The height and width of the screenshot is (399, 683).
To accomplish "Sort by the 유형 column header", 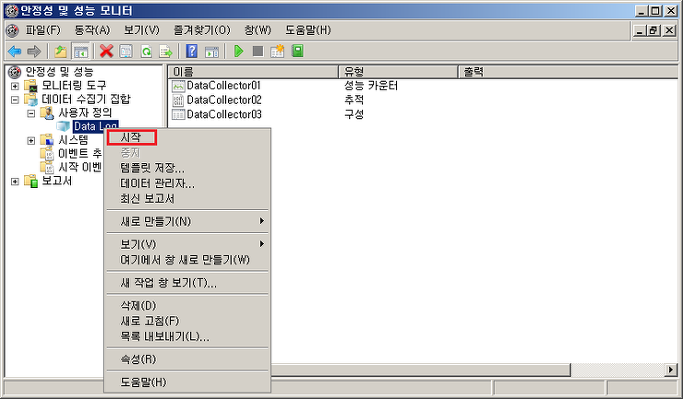I will click(x=399, y=72).
